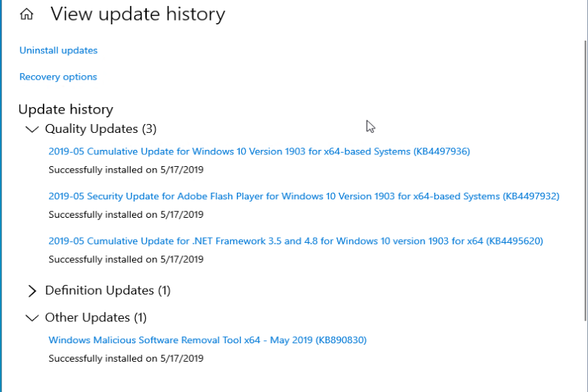
Task: Click the install status under the KB890830 tool
Action: coord(126,359)
